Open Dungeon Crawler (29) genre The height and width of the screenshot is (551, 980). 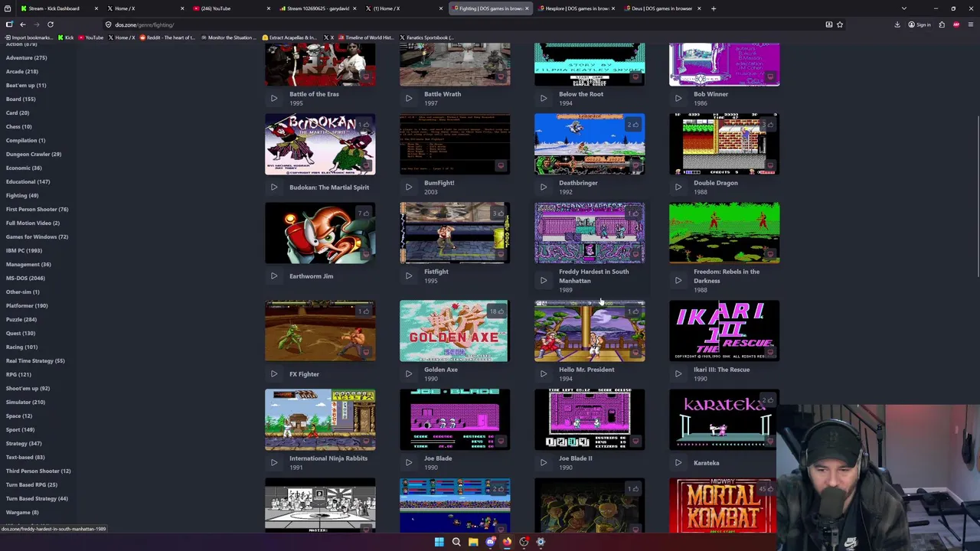coord(34,154)
